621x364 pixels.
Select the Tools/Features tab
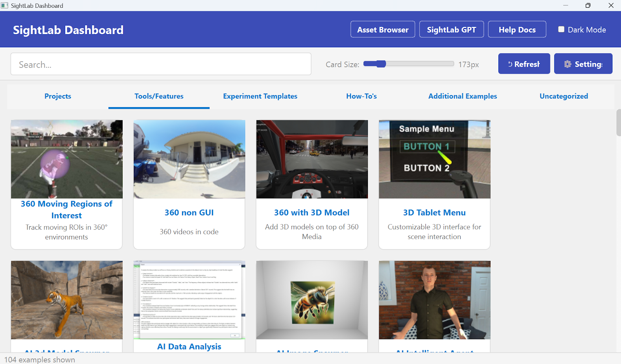[x=159, y=96]
